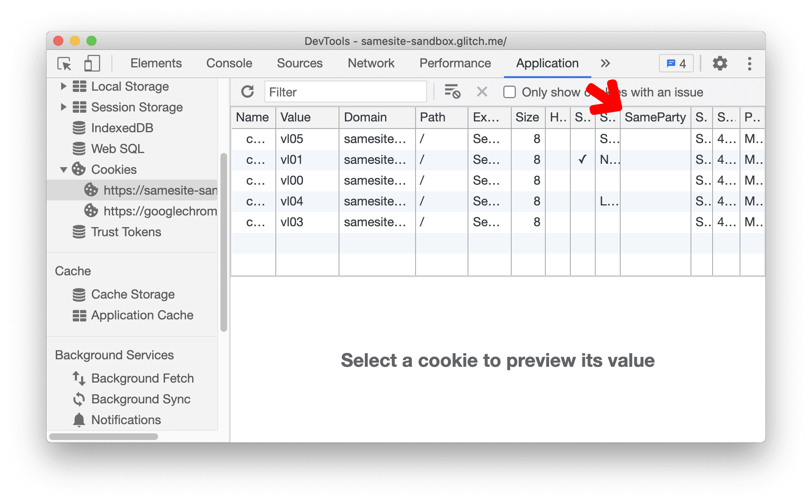Click the filter settings icon
Screen dimensions: 812x504
(453, 92)
